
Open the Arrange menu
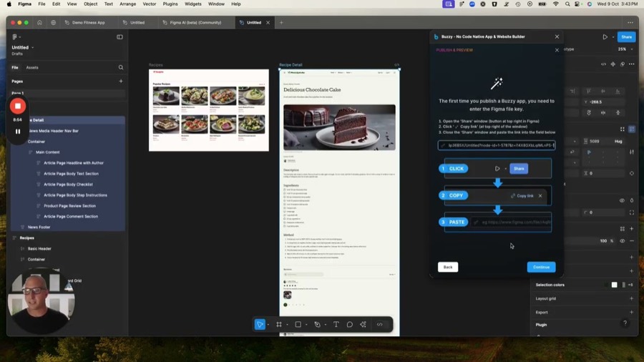(x=128, y=4)
